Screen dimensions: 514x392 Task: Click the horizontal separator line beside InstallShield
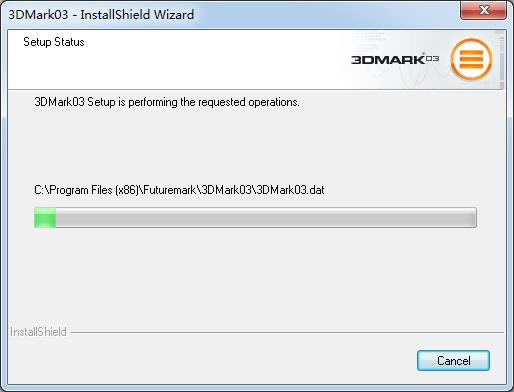287,332
